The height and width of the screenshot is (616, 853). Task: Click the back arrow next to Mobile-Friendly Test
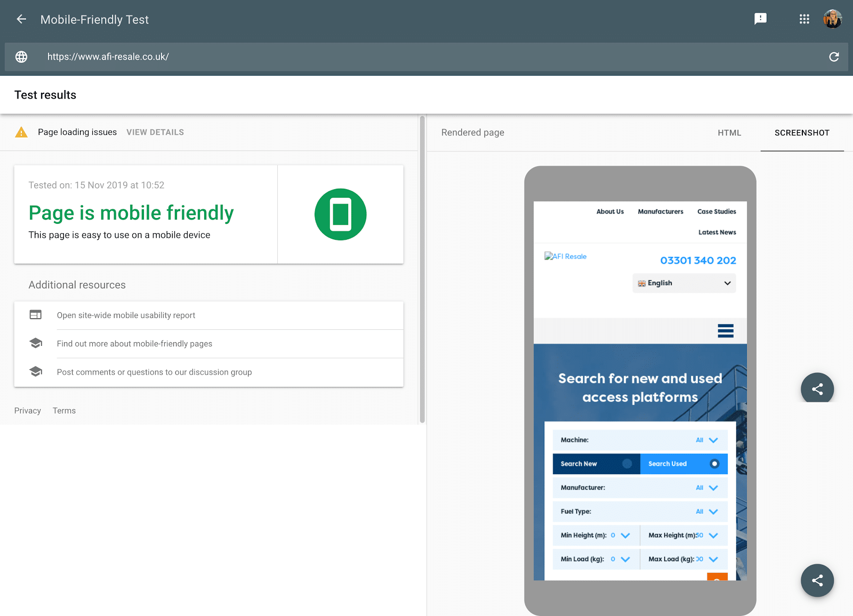[x=21, y=19]
